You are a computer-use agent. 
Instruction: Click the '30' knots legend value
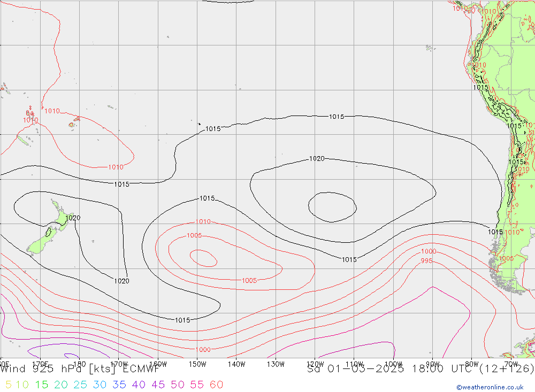[x=100, y=385]
